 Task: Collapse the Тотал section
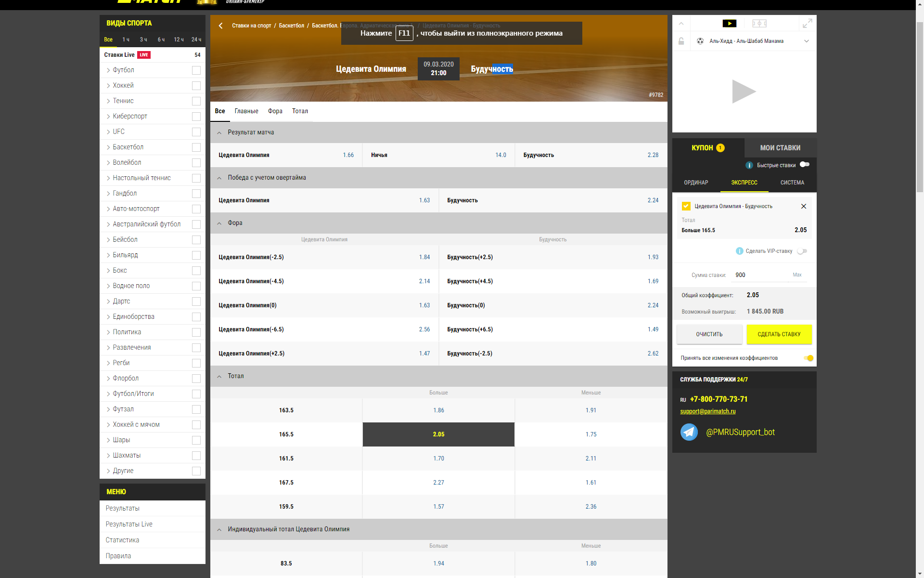219,376
